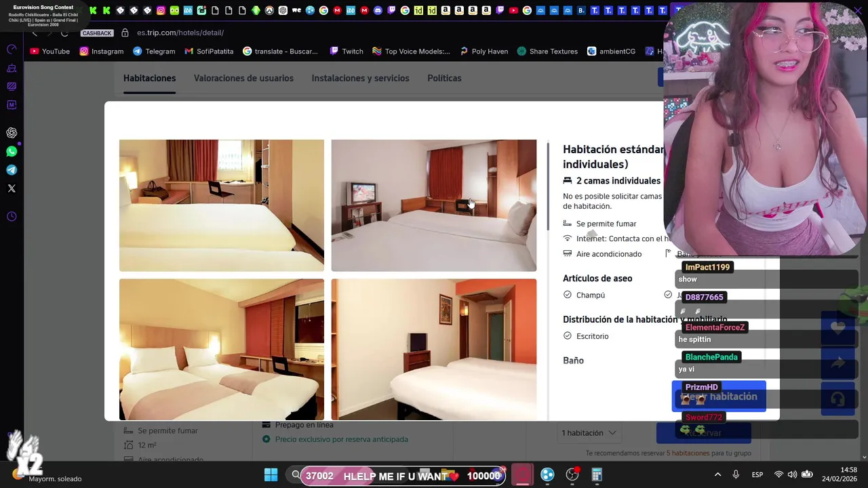
Task: Click 'Precio exclusivo por reserva anticipada' text
Action: coord(341,439)
